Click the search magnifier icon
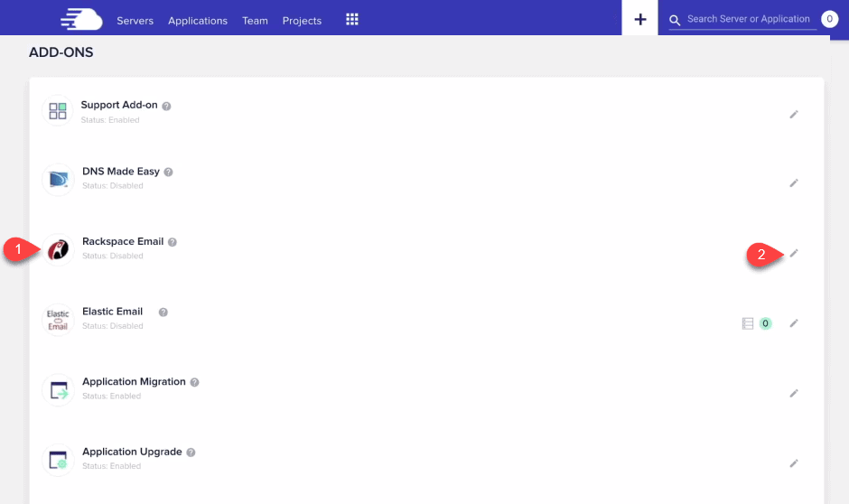 (x=675, y=21)
